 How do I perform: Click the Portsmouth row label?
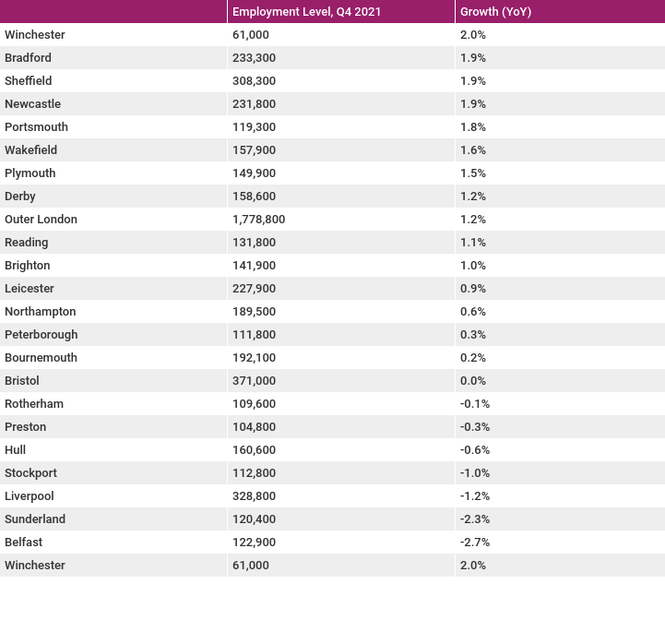pos(36,126)
